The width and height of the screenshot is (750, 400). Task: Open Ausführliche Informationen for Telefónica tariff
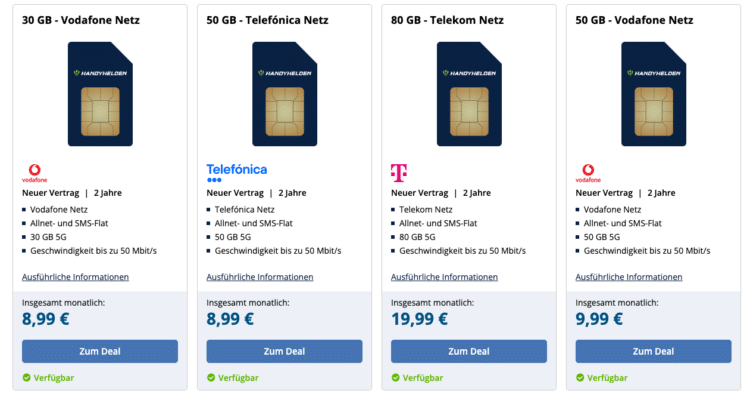click(260, 277)
